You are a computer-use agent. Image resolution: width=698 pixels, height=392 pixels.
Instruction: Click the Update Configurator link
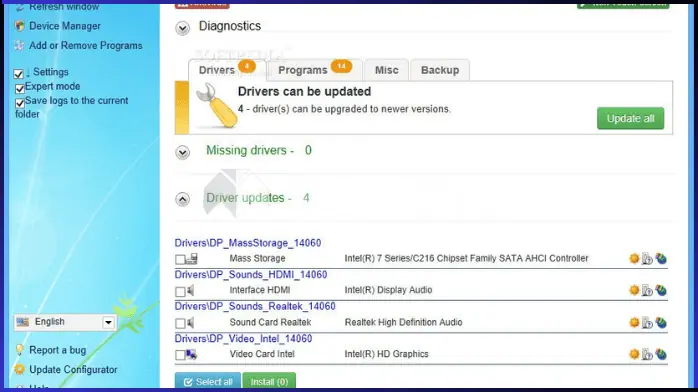point(73,369)
